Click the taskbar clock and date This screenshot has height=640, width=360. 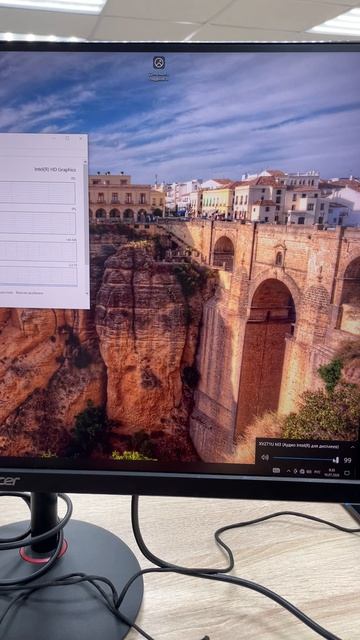332,472
